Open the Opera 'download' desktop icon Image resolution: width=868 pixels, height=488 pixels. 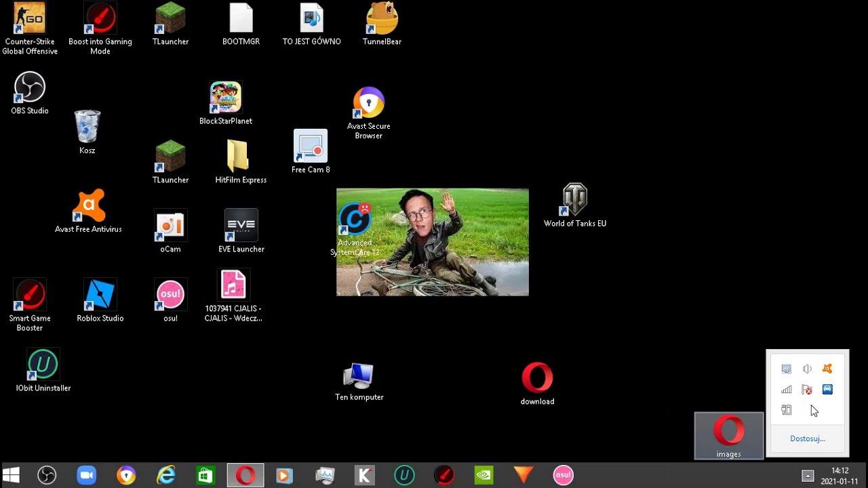pyautogui.click(x=538, y=384)
